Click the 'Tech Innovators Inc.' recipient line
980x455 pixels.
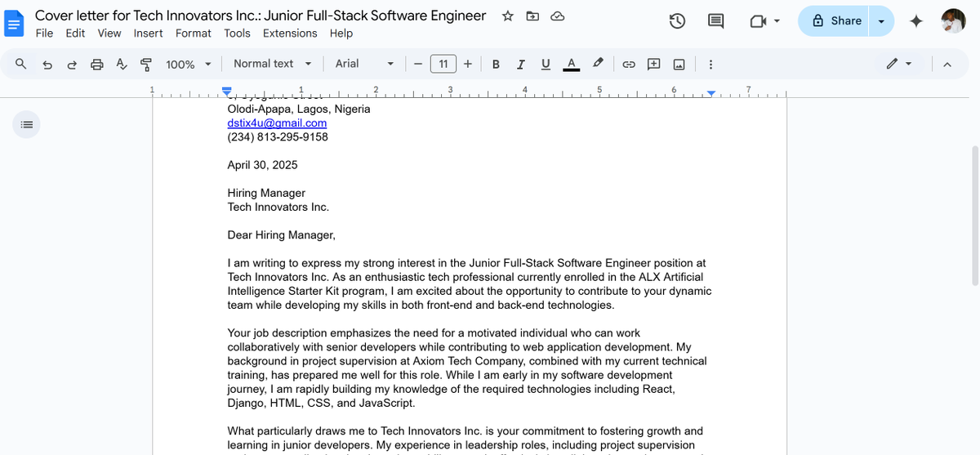[x=278, y=207]
